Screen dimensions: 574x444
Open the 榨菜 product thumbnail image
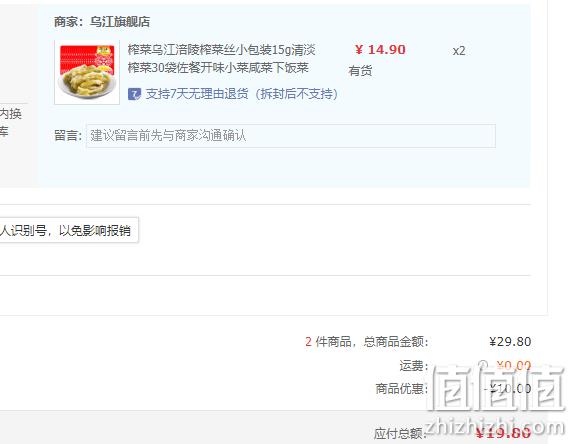tap(87, 72)
